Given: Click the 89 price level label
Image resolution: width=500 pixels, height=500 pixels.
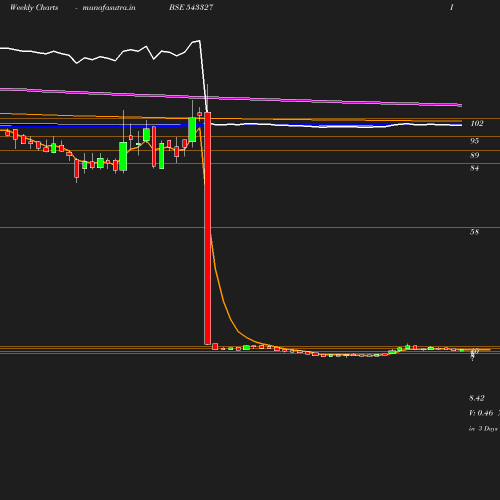Looking at the screenshot, I should tap(474, 155).
